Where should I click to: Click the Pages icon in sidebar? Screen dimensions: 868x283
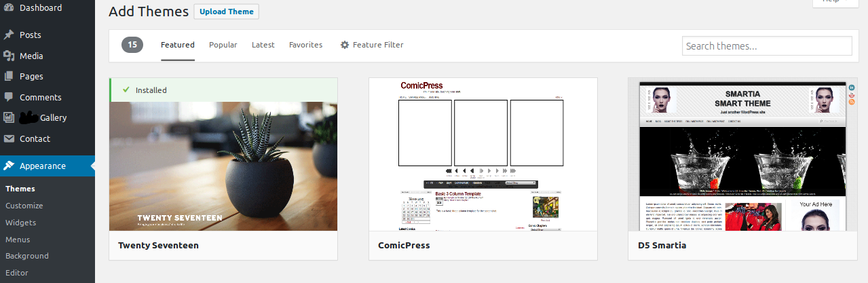9,77
